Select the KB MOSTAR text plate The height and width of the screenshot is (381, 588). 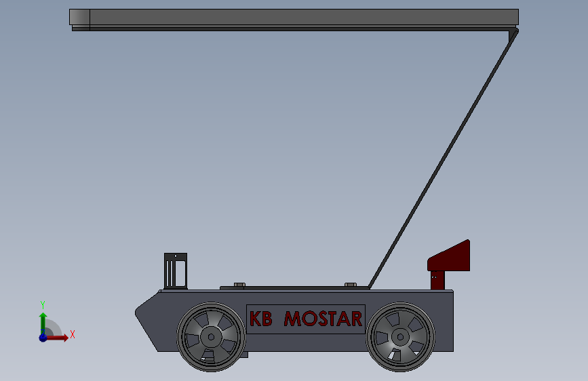click(306, 319)
